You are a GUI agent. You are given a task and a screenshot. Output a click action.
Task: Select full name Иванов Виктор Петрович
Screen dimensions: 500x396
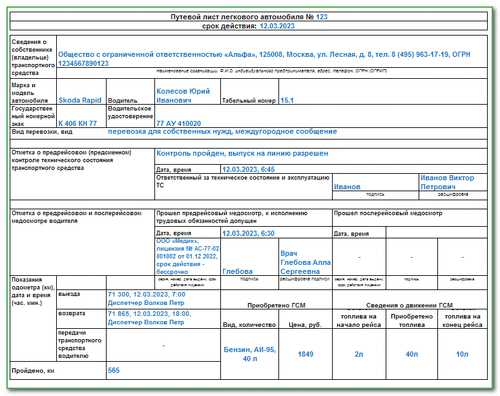[x=447, y=182]
